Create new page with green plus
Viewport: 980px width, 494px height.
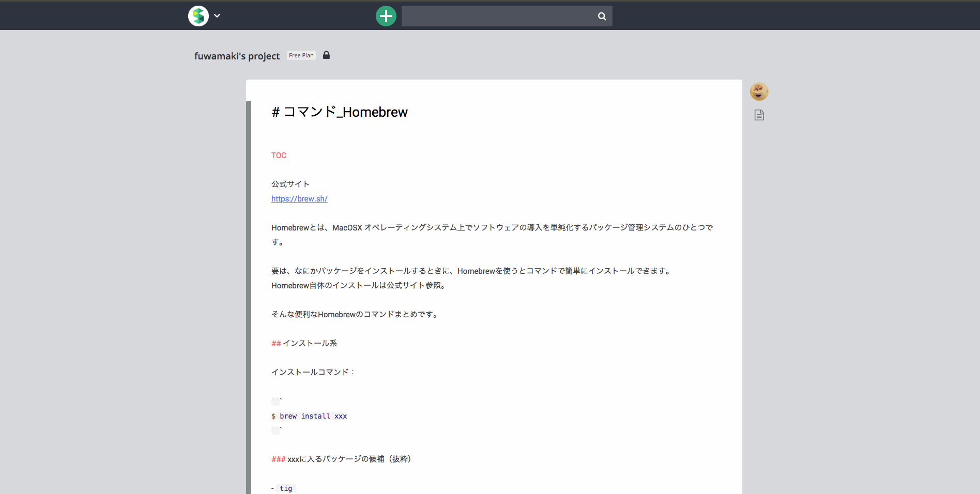[x=386, y=16]
